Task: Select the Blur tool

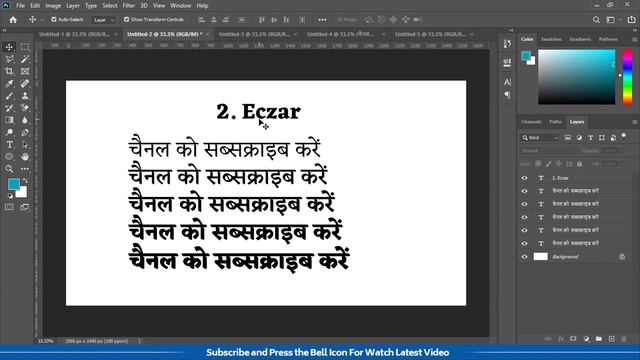Action: (x=25, y=120)
